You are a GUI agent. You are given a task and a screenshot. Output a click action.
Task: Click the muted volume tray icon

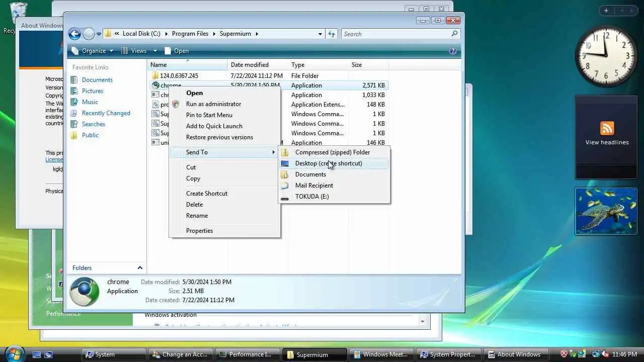point(605,354)
